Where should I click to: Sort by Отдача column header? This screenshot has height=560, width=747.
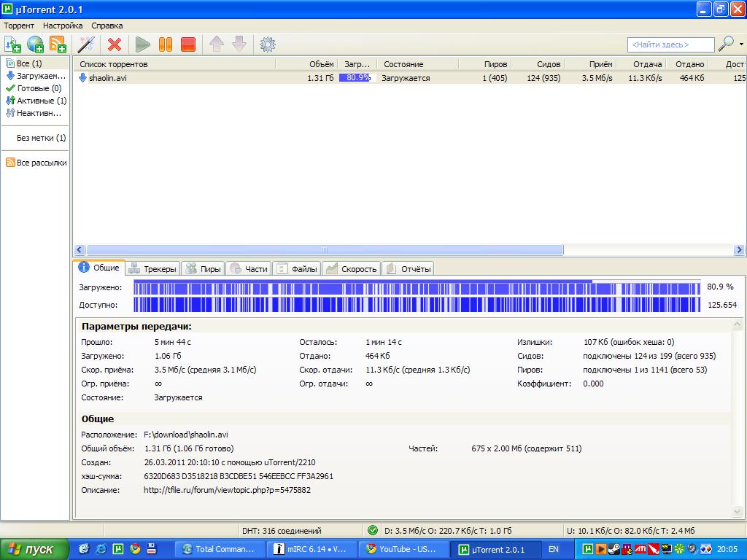[641, 64]
